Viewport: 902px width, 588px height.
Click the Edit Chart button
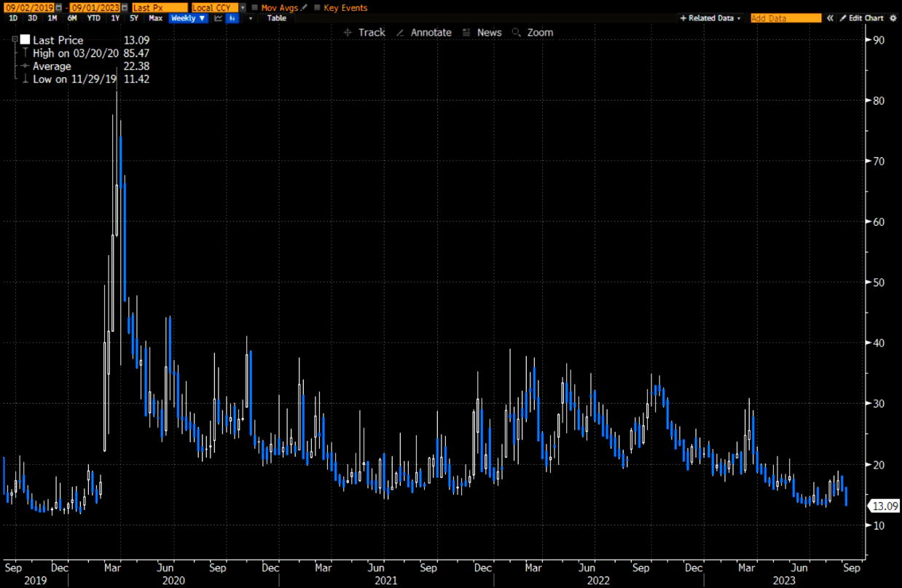point(861,18)
